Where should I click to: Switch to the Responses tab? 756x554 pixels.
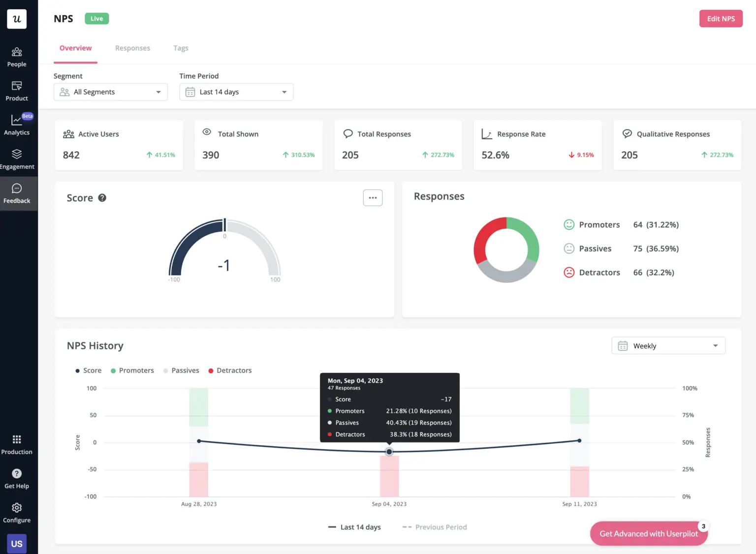point(132,48)
